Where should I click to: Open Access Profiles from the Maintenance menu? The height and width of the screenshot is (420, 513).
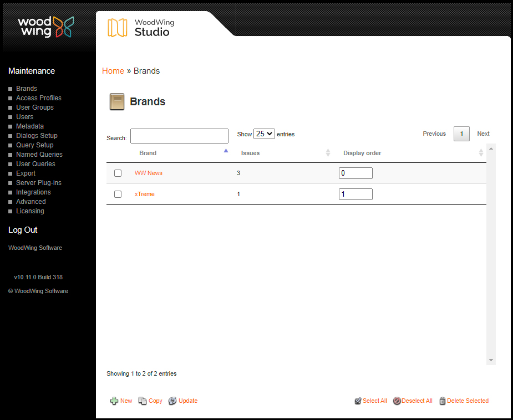[x=38, y=98]
